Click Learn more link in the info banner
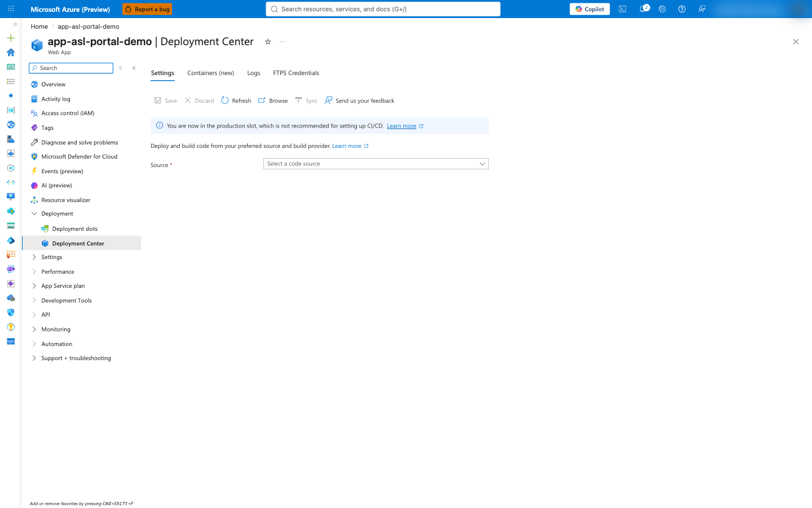The width and height of the screenshot is (812, 508). pyautogui.click(x=401, y=126)
